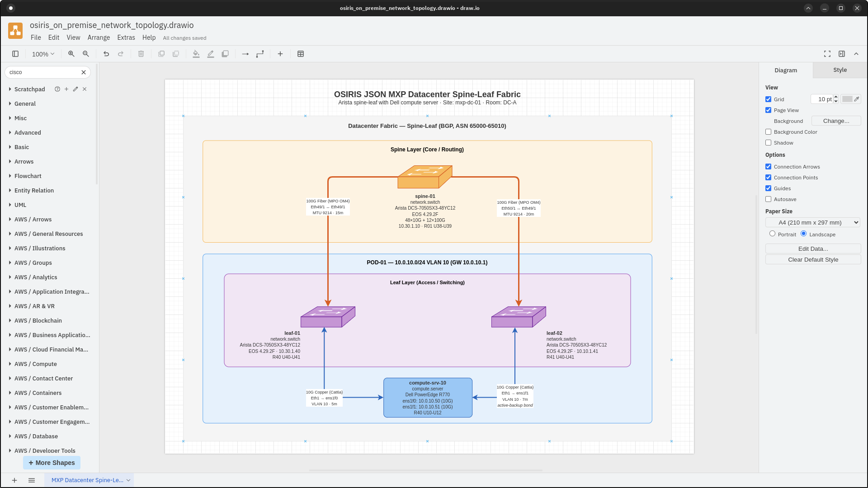Click the More Shapes button
The image size is (868, 488).
pyautogui.click(x=52, y=463)
